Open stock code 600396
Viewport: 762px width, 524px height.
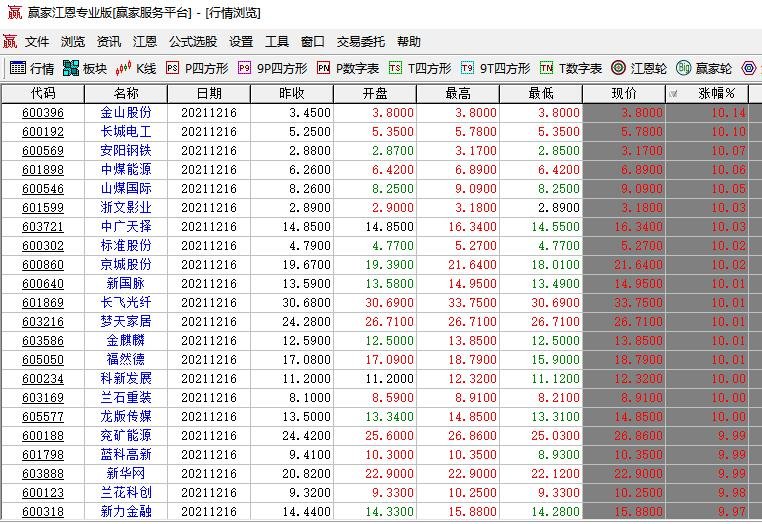pos(43,113)
